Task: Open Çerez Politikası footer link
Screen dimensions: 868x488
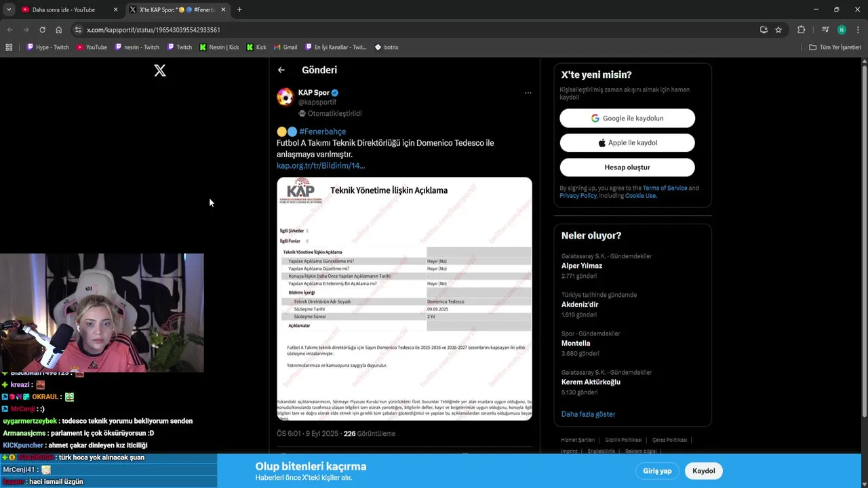Action: pyautogui.click(x=669, y=440)
